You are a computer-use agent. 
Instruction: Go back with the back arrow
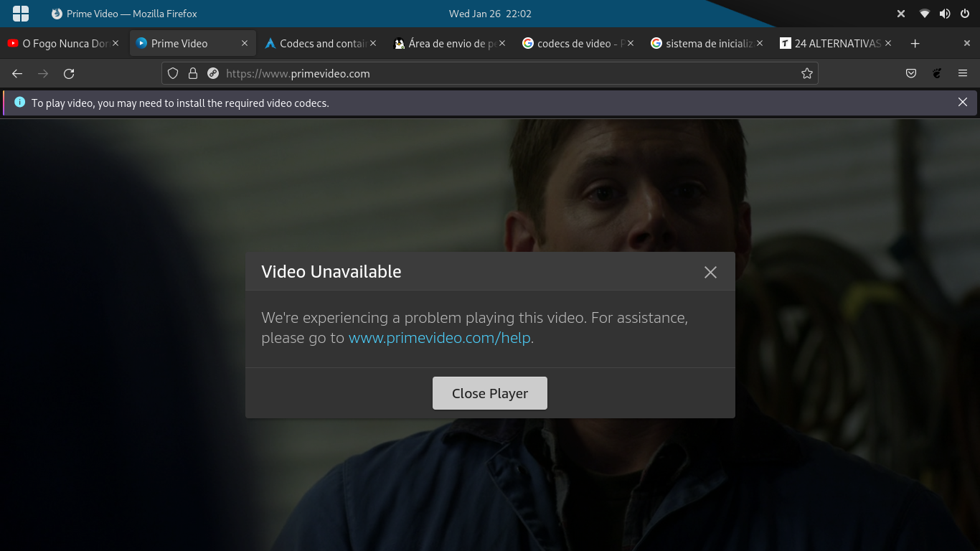click(x=17, y=73)
